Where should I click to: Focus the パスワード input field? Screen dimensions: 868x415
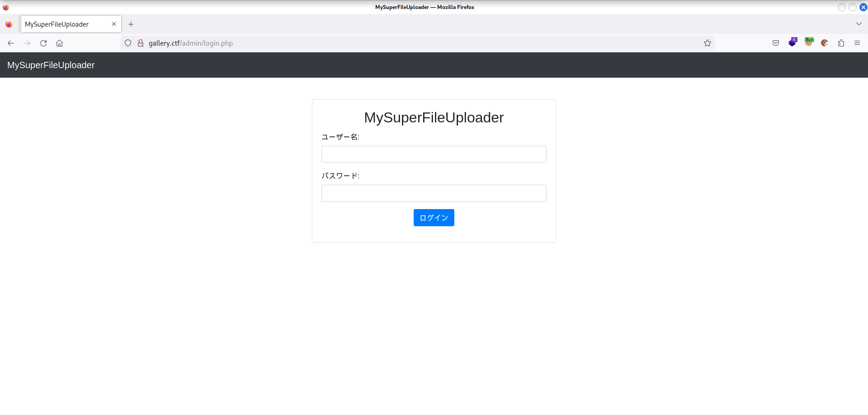coord(434,193)
